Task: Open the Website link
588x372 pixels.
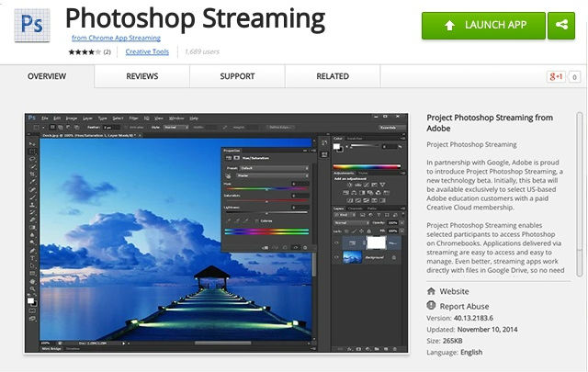Action: point(454,291)
